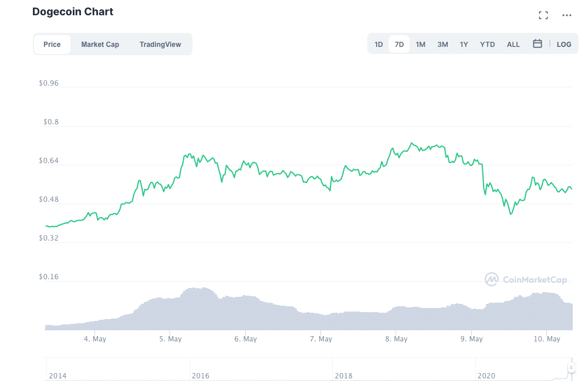
Task: Show year-to-date with YTD
Action: tap(487, 45)
